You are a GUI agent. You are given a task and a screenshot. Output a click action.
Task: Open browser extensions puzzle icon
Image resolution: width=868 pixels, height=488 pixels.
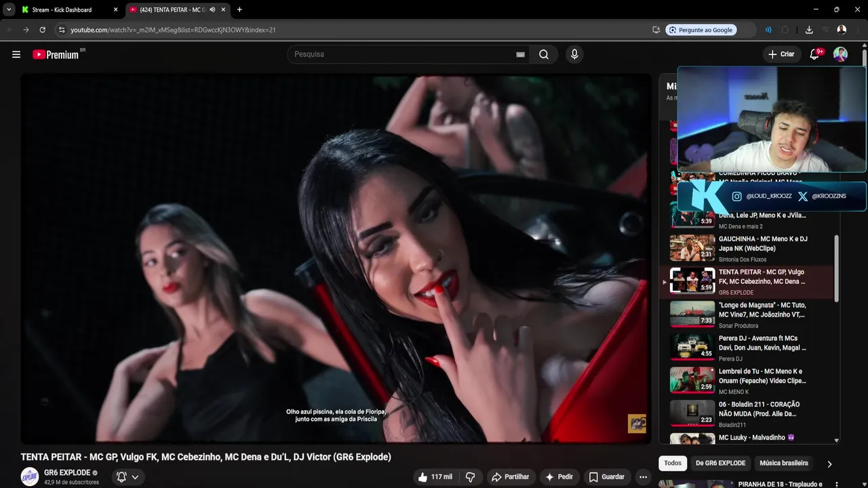785,30
